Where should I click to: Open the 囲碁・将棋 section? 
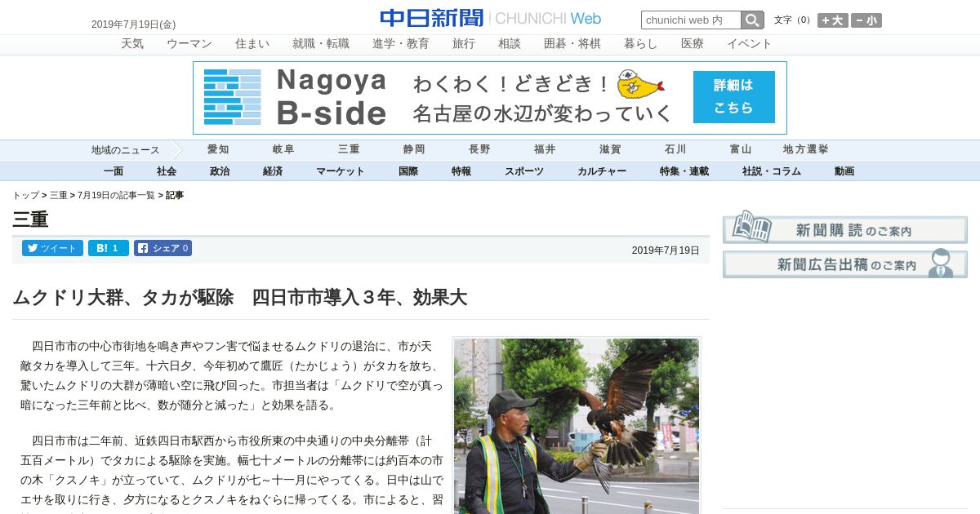[572, 44]
